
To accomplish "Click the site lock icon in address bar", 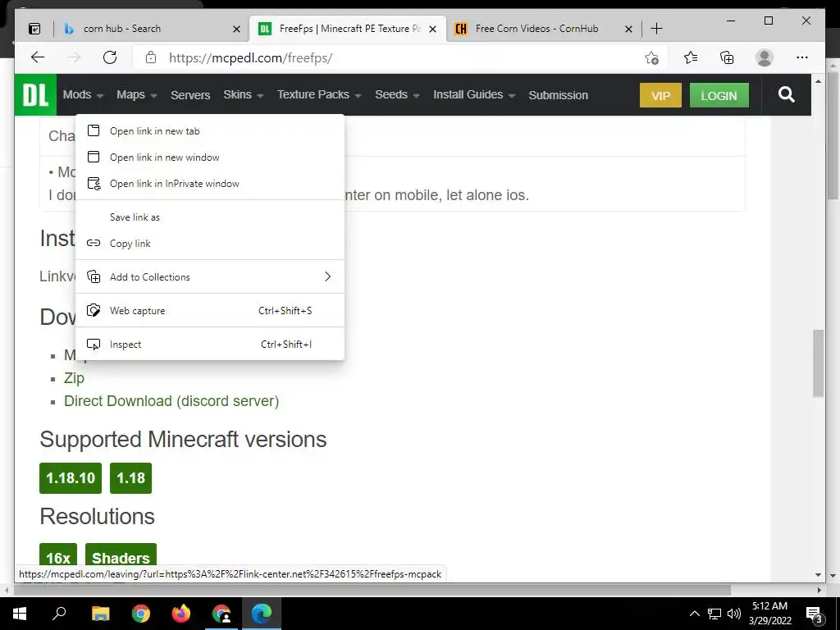I will (x=151, y=57).
